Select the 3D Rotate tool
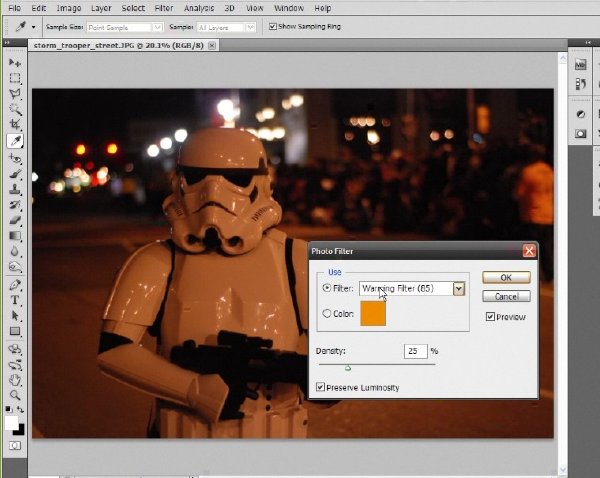 point(15,349)
